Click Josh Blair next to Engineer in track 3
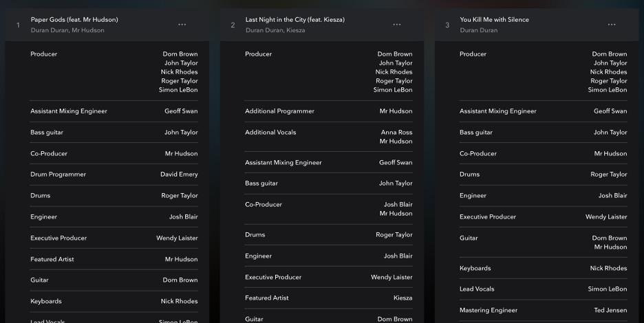 [x=613, y=195]
